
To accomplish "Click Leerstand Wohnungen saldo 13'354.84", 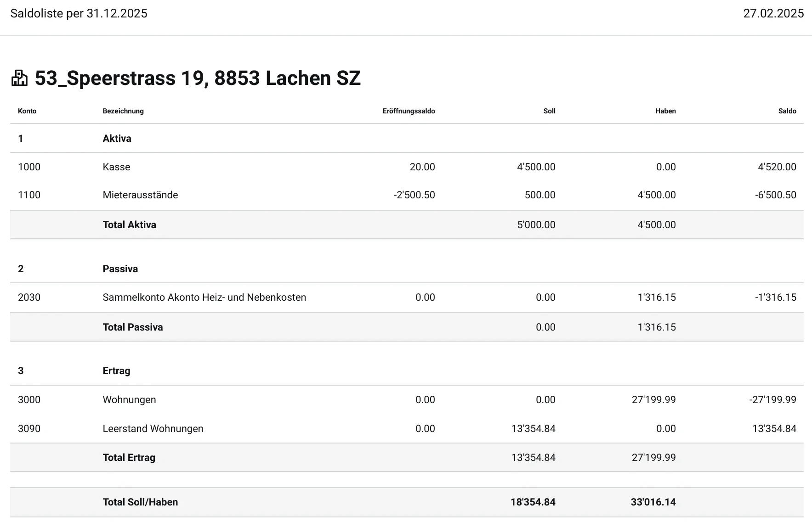I will (774, 429).
